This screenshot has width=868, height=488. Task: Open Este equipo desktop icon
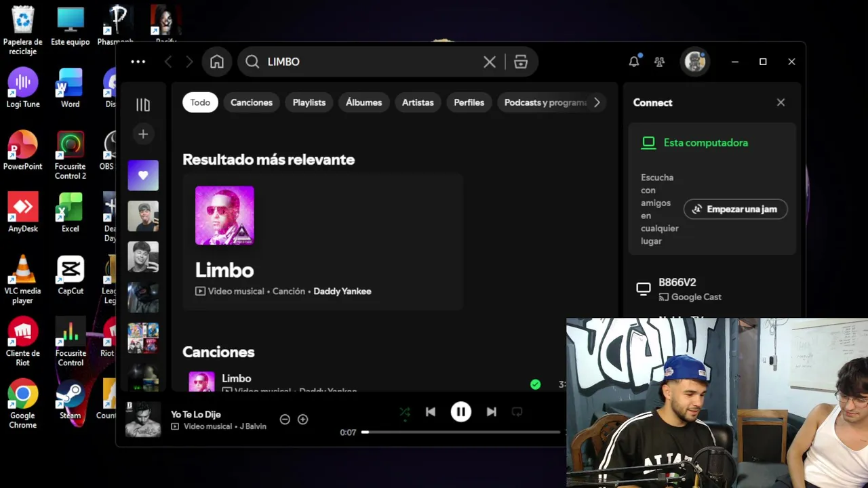71,27
